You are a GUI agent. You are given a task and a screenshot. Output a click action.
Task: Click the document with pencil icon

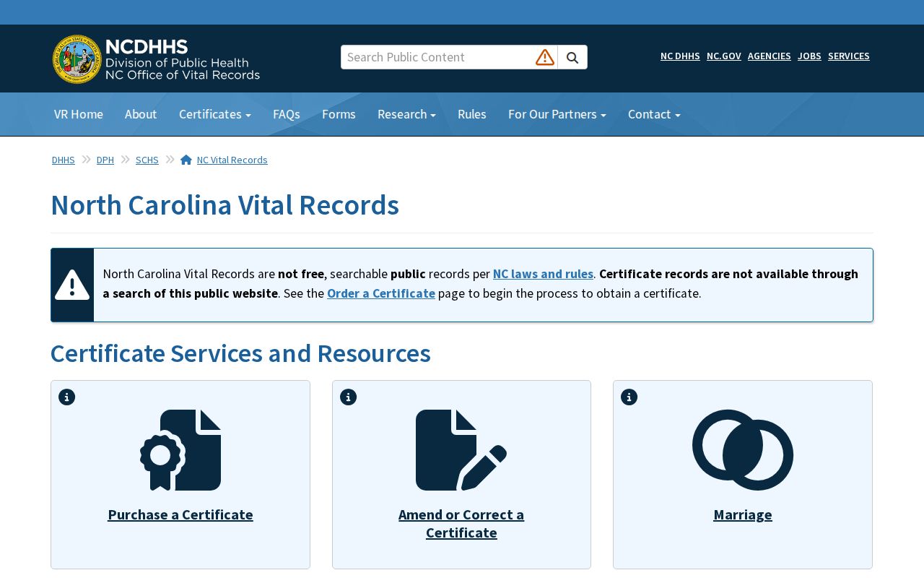coord(461,450)
